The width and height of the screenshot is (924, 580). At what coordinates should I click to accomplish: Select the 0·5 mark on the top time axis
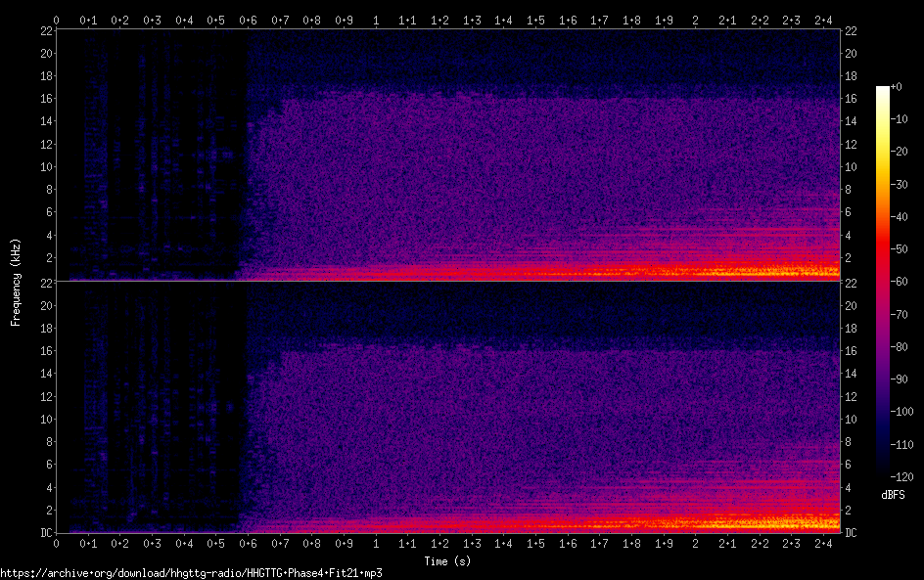tap(216, 20)
